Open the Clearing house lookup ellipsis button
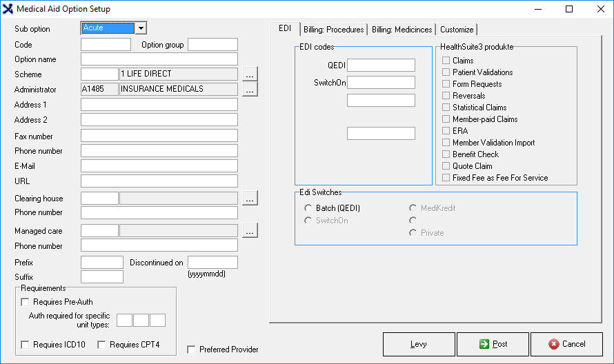The height and width of the screenshot is (364, 614). (x=250, y=199)
